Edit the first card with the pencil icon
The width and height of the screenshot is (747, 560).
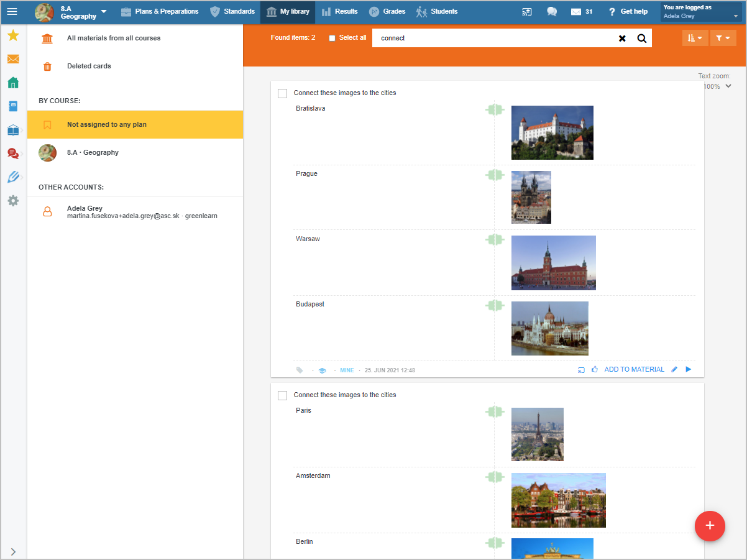tap(675, 370)
